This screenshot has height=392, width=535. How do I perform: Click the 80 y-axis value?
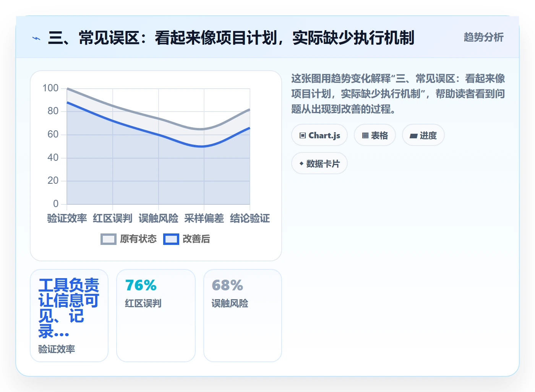53,111
